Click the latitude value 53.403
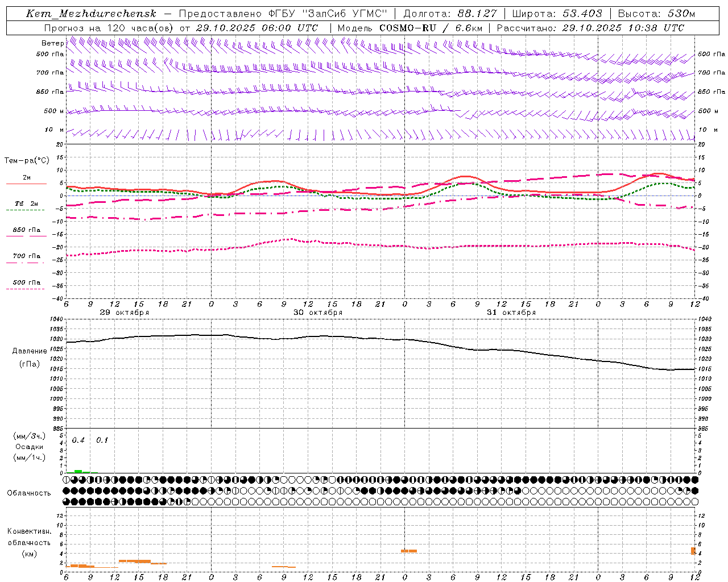This screenshot has height=582, width=728. (582, 14)
